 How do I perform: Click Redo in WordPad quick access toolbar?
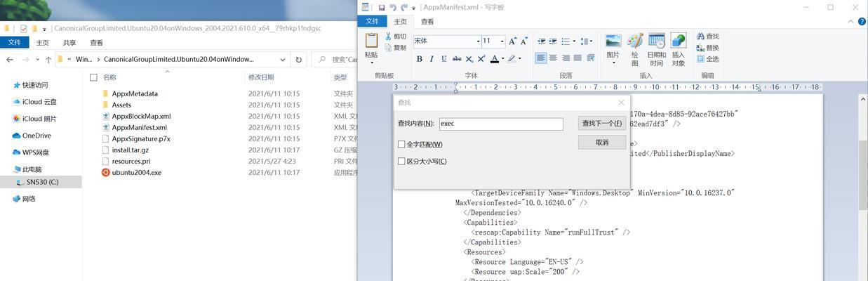(405, 7)
